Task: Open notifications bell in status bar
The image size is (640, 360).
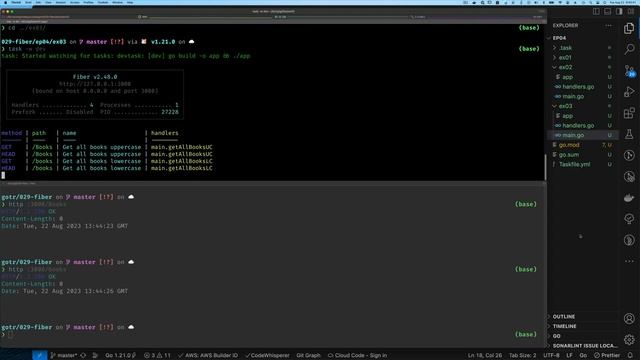Action: pos(630,356)
